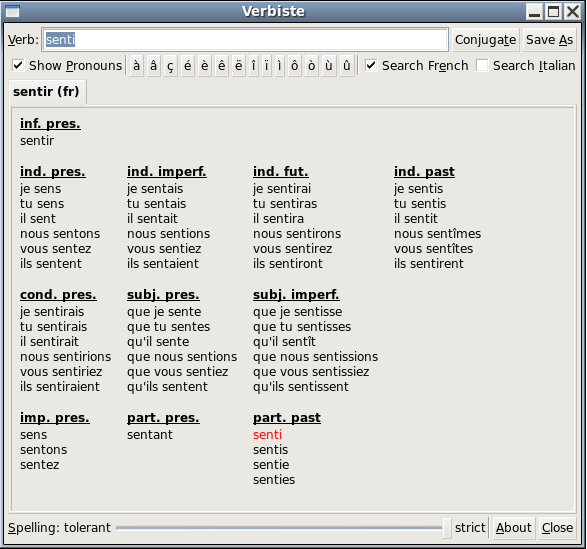The height and width of the screenshot is (549, 587).
Task: Click the Close button at bottom
Action: (557, 528)
